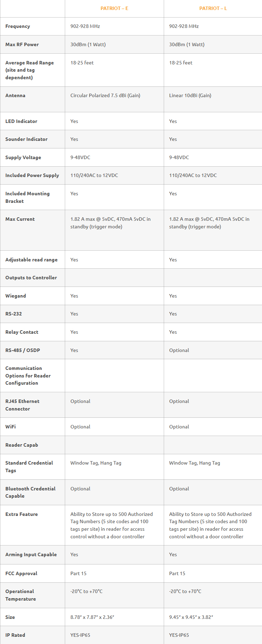Select the Extra Feature row label
Screen dimensions: 262x644
tap(21, 514)
